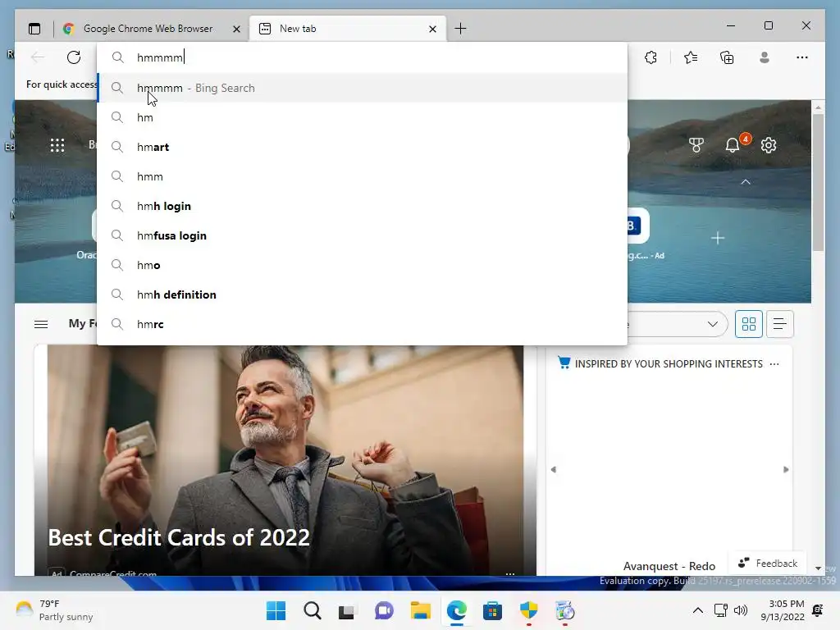Expand the feed layout dropdown
840x630 pixels.
[x=713, y=324]
